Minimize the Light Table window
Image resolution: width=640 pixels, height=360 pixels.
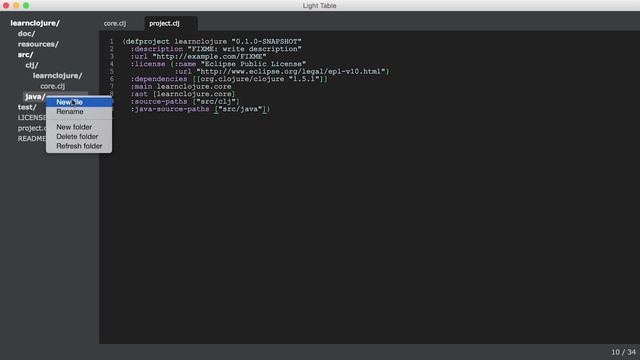point(16,5)
